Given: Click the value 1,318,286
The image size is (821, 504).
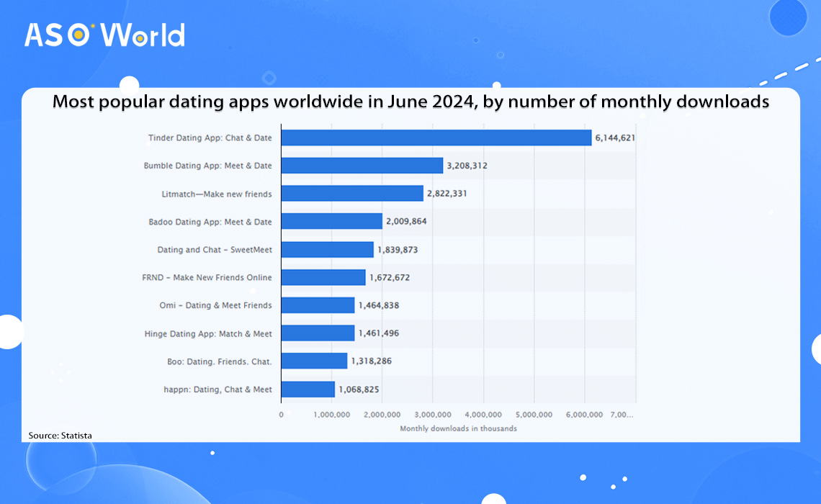Looking at the screenshot, I should tap(371, 361).
